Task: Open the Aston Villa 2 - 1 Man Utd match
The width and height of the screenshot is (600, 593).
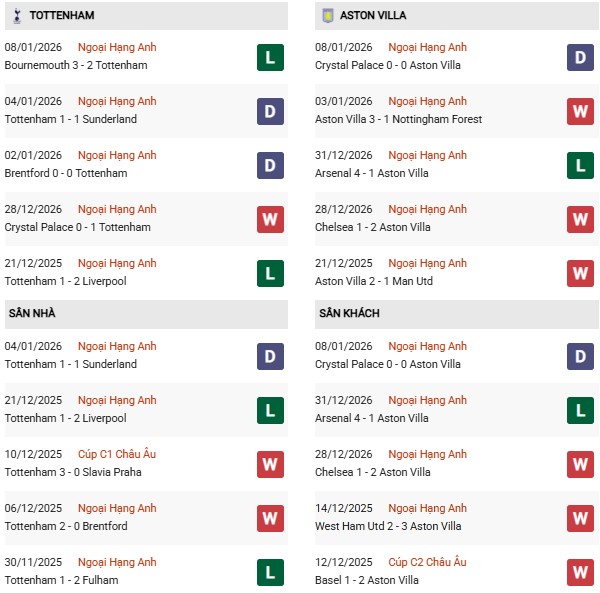Action: (373, 281)
